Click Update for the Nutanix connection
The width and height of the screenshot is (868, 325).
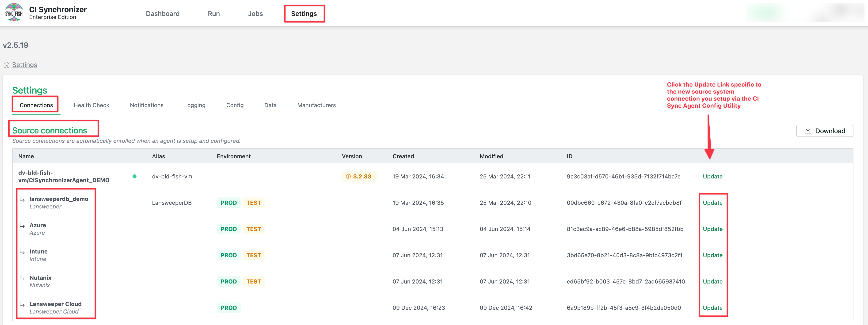pos(713,281)
